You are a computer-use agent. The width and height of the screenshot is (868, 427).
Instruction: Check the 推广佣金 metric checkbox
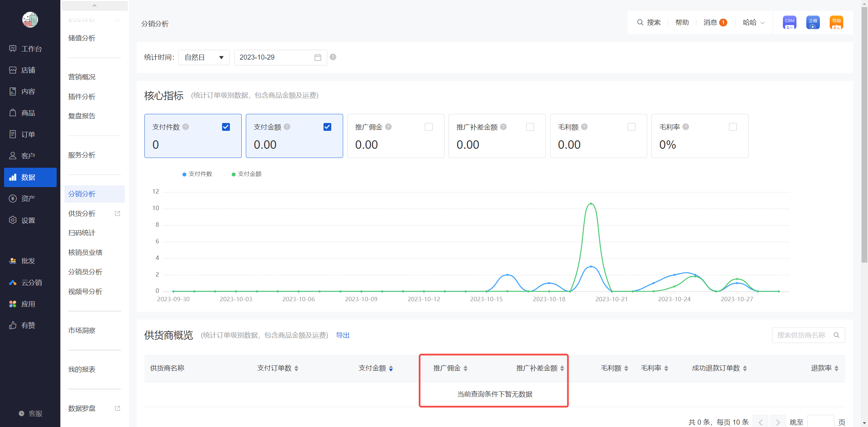pyautogui.click(x=429, y=127)
